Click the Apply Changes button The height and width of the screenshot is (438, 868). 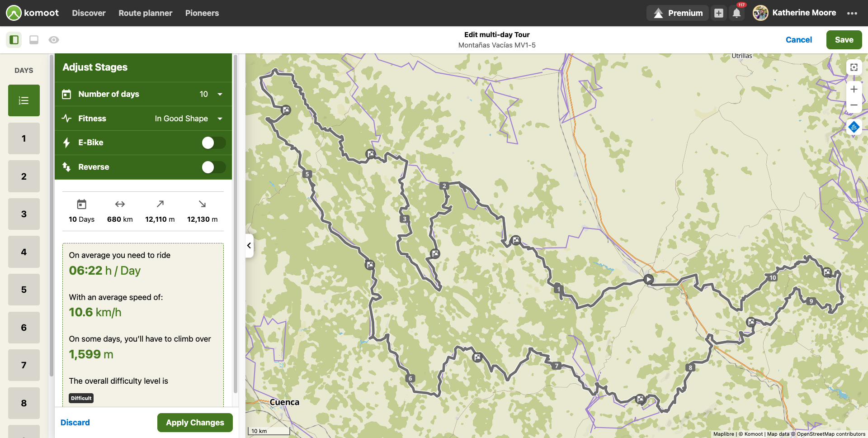tap(195, 422)
